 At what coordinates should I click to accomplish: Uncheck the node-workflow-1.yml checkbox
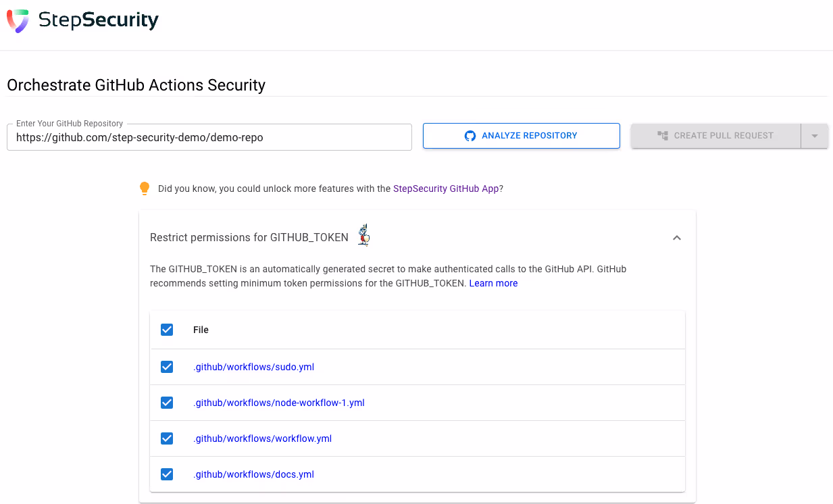click(167, 403)
